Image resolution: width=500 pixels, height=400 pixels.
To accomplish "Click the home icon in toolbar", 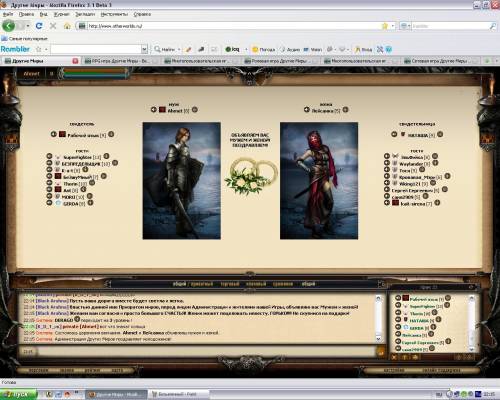I will point(67,26).
